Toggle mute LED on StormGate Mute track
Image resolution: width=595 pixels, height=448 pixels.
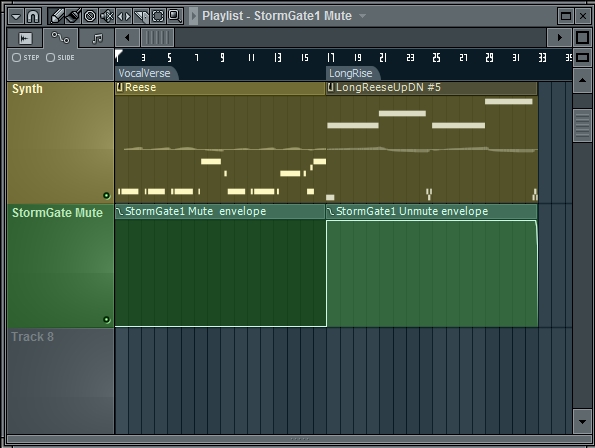tap(107, 320)
